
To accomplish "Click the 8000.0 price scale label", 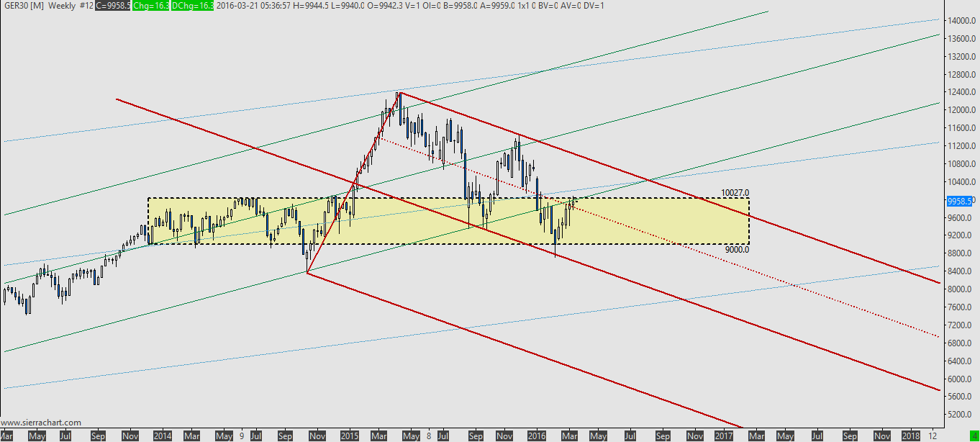I will pos(961,289).
